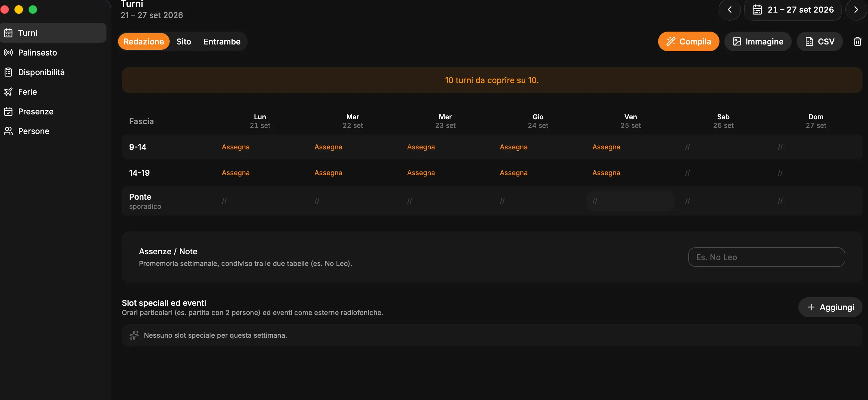Image resolution: width=868 pixels, height=400 pixels.
Task: Switch view to Sito
Action: click(184, 41)
